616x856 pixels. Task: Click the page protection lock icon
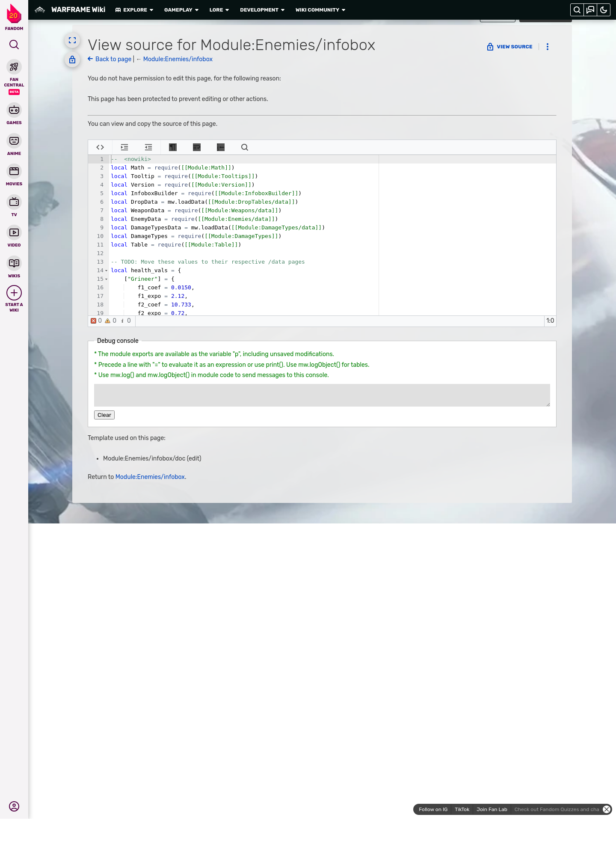(x=72, y=59)
